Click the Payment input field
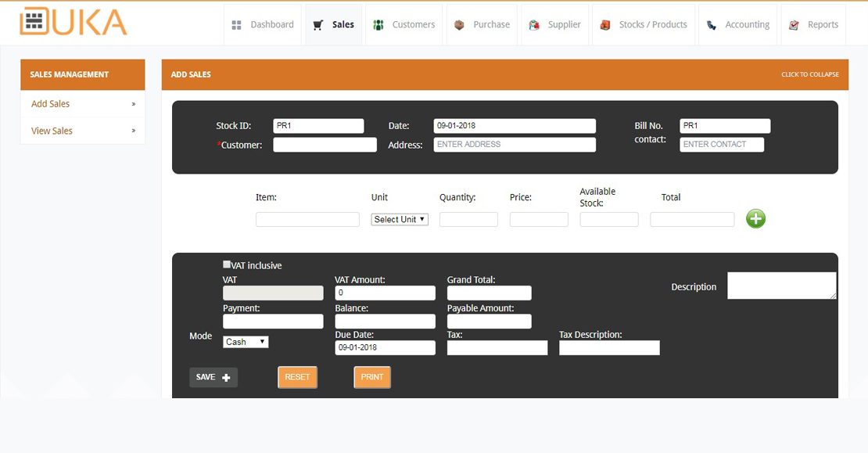Image resolution: width=868 pixels, height=453 pixels. point(273,322)
